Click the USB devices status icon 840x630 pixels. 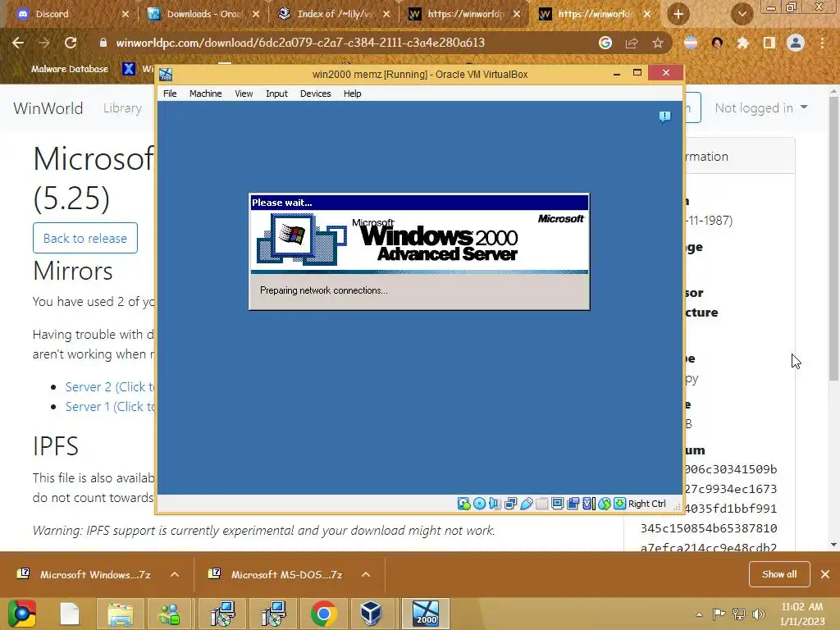(x=526, y=504)
